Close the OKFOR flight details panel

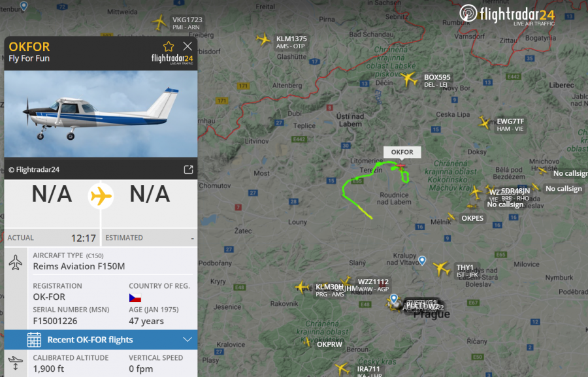188,46
